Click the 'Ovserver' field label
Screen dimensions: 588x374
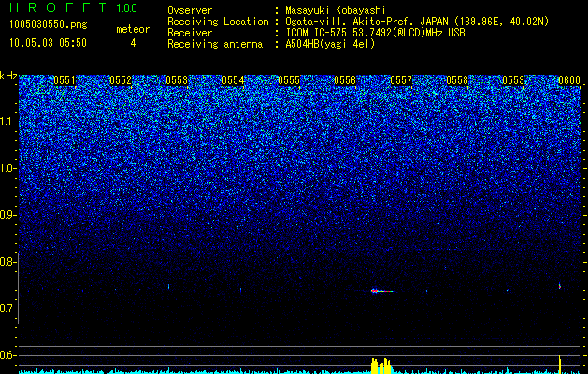(x=190, y=11)
